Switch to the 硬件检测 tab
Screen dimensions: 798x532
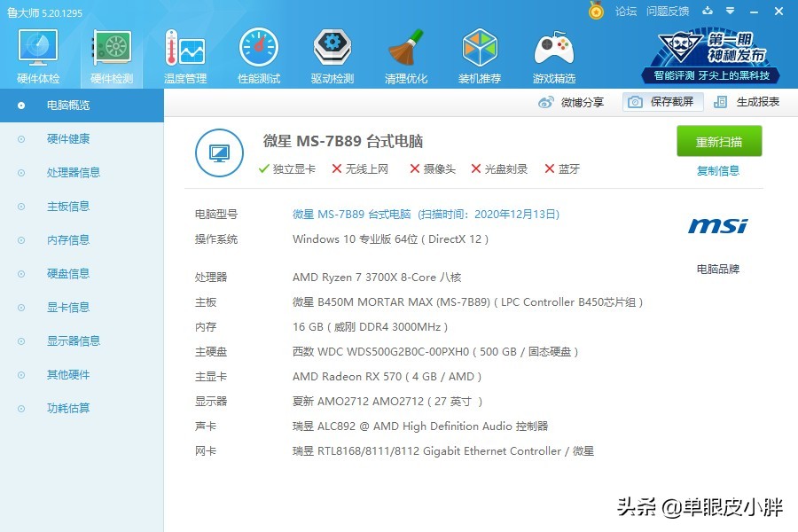110,53
